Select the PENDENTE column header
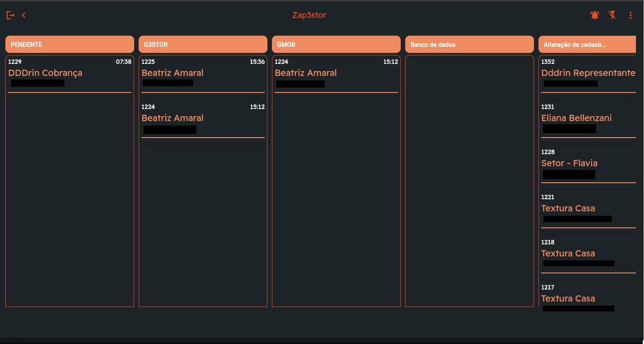644x344 pixels. [69, 45]
